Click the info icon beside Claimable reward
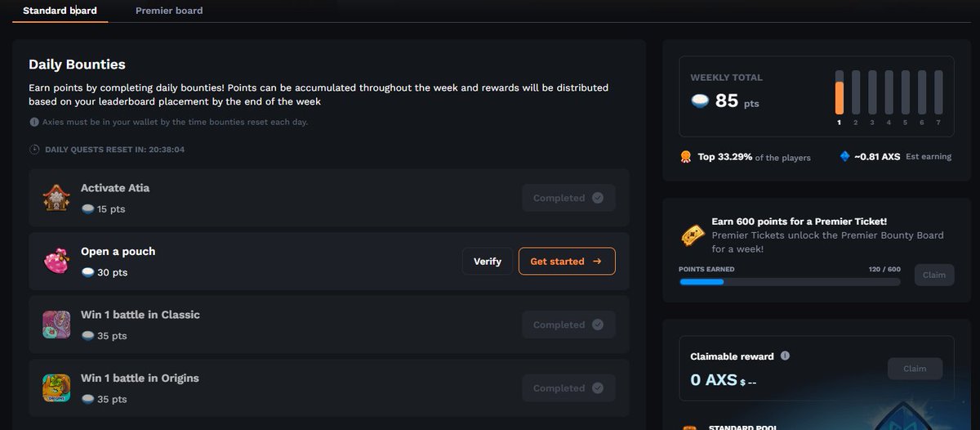 coord(785,356)
